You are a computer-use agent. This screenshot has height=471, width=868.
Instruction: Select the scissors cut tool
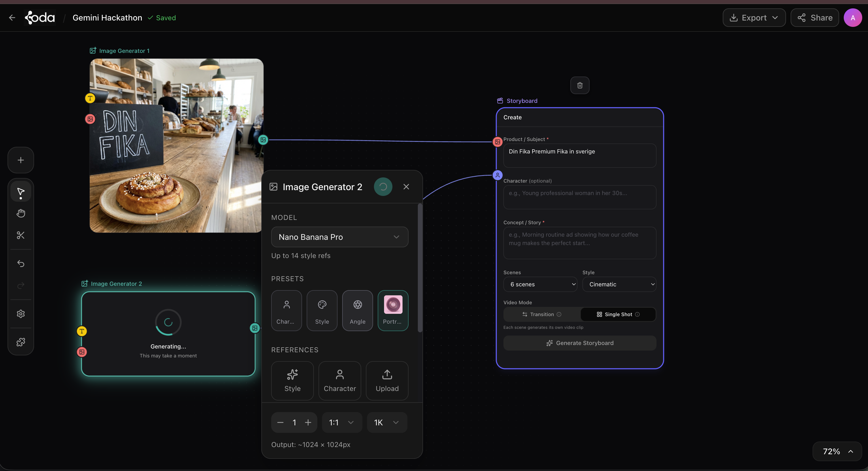coord(21,235)
